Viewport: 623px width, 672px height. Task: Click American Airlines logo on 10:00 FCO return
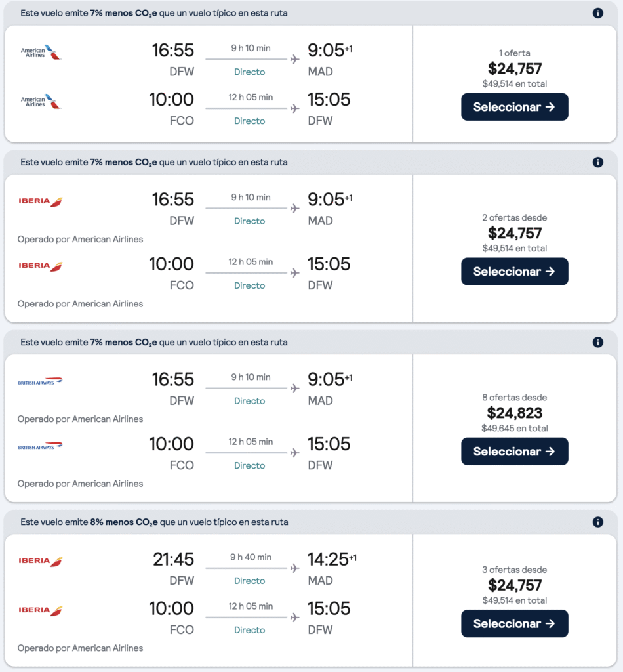coord(40,101)
